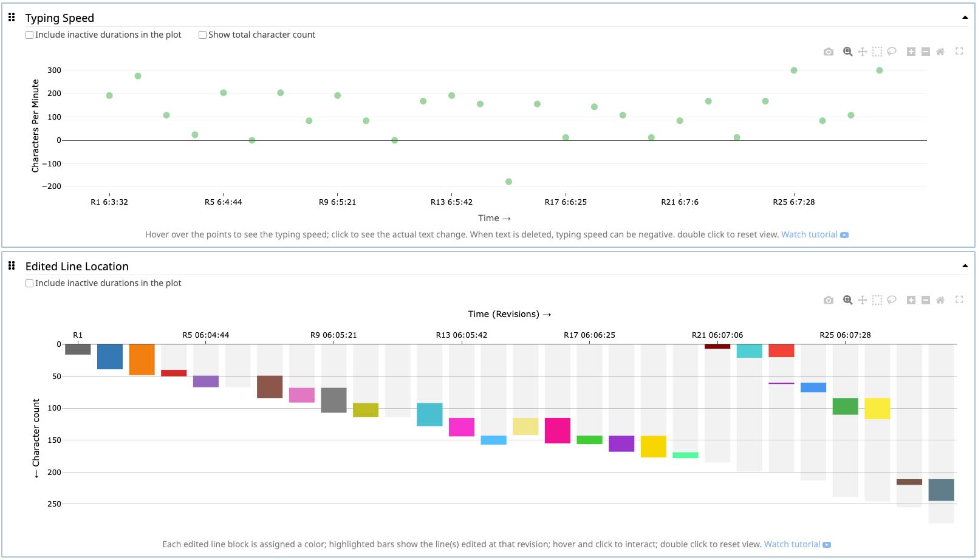Enable inactive durations in Typing Speed plot
The image size is (978, 560).
pos(29,35)
